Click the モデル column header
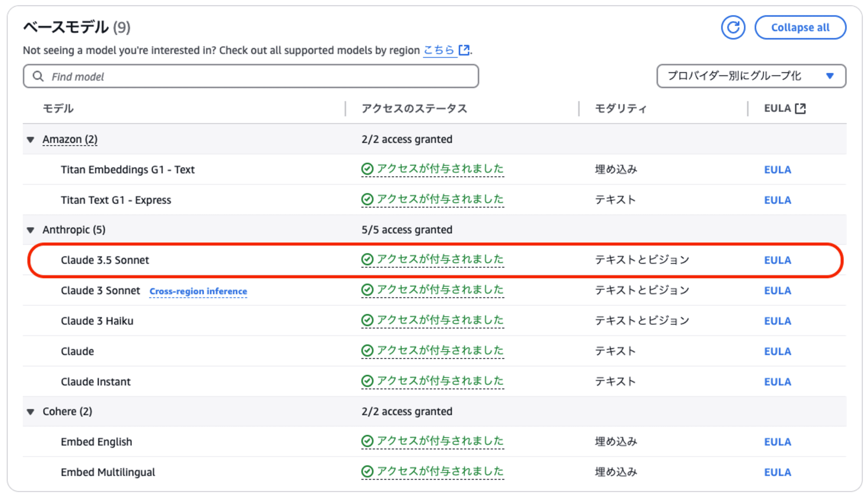 (x=58, y=108)
